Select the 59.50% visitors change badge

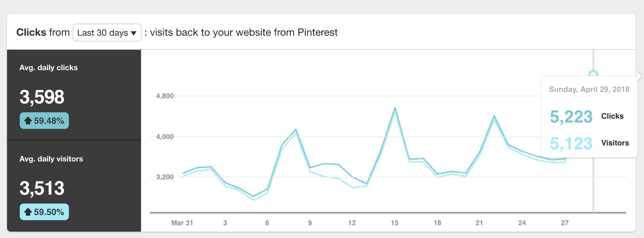[x=44, y=212]
